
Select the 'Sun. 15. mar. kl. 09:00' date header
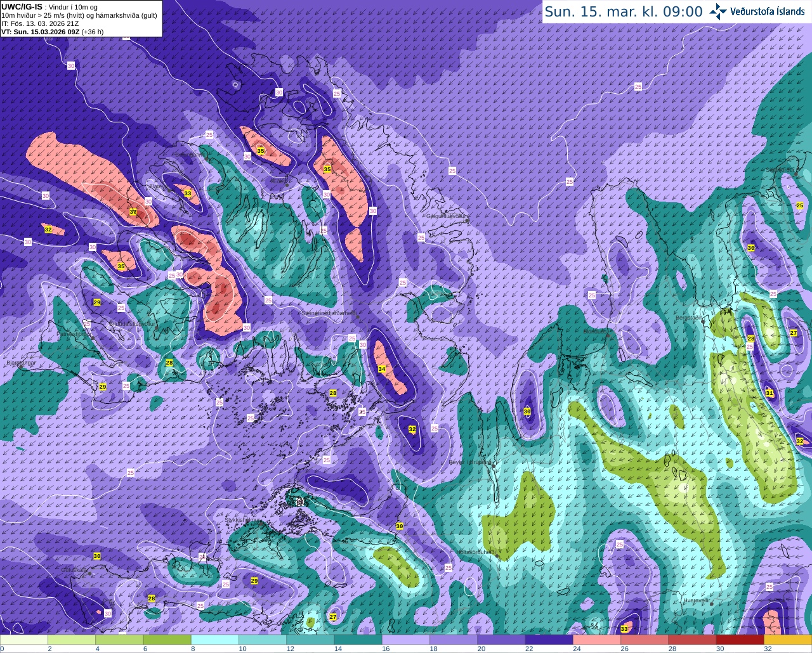pyautogui.click(x=624, y=11)
